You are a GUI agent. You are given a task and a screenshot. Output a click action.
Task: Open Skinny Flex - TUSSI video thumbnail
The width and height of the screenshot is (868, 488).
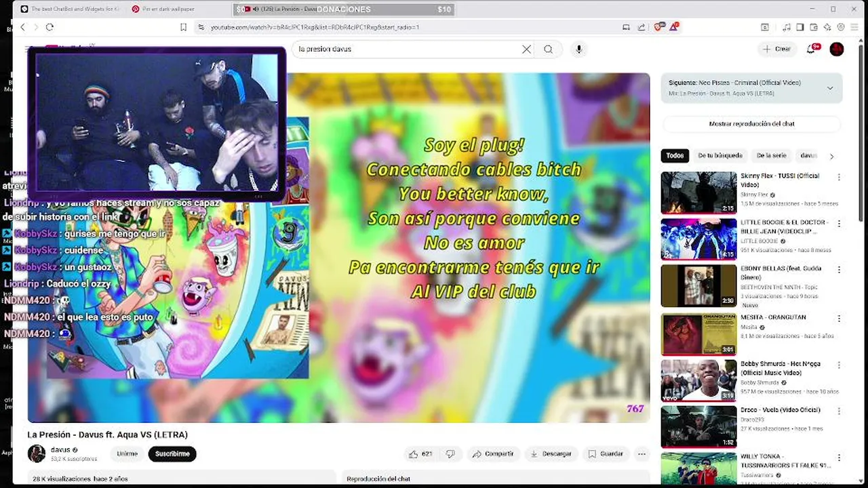698,192
